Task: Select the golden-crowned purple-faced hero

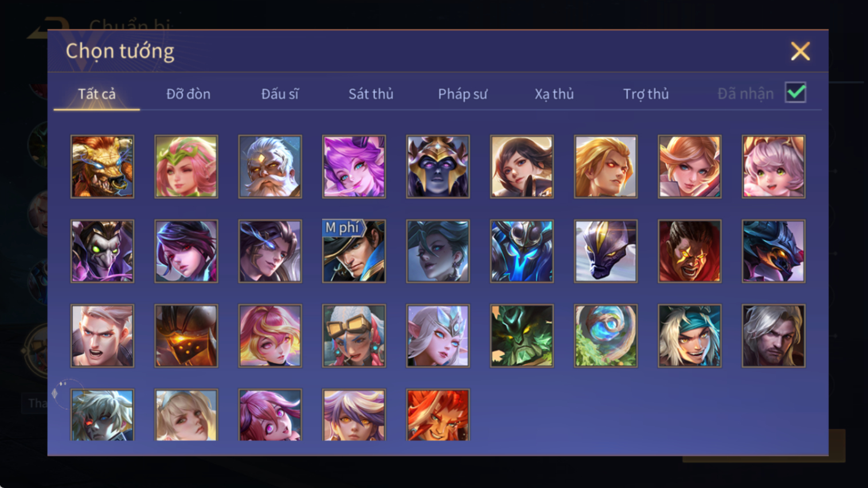Action: (x=438, y=167)
